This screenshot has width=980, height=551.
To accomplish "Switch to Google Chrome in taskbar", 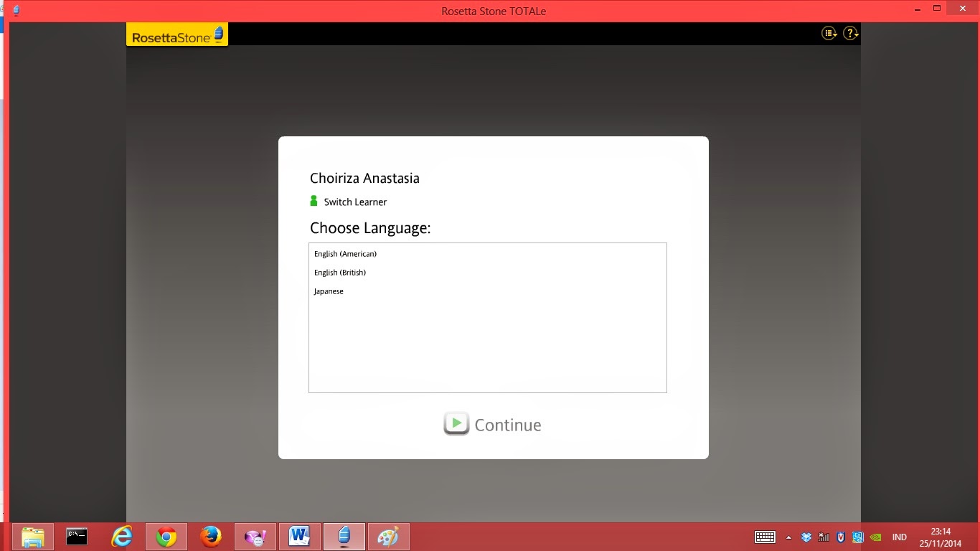I will pyautogui.click(x=166, y=537).
